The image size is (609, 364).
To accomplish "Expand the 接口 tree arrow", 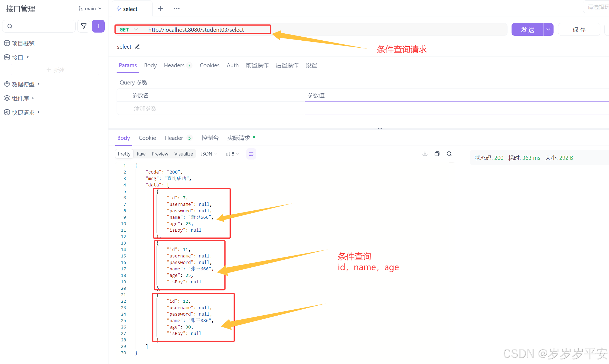I will pos(27,57).
